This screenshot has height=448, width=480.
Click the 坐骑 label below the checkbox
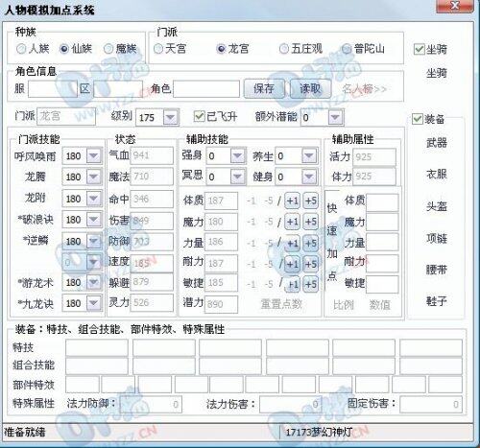click(x=437, y=73)
